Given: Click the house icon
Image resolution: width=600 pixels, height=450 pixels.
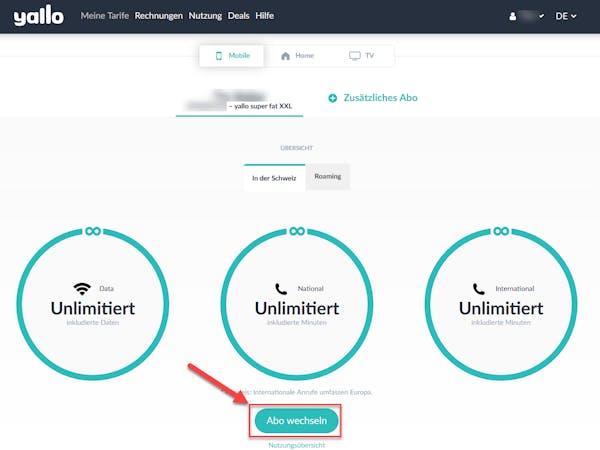Looking at the screenshot, I should coord(285,56).
